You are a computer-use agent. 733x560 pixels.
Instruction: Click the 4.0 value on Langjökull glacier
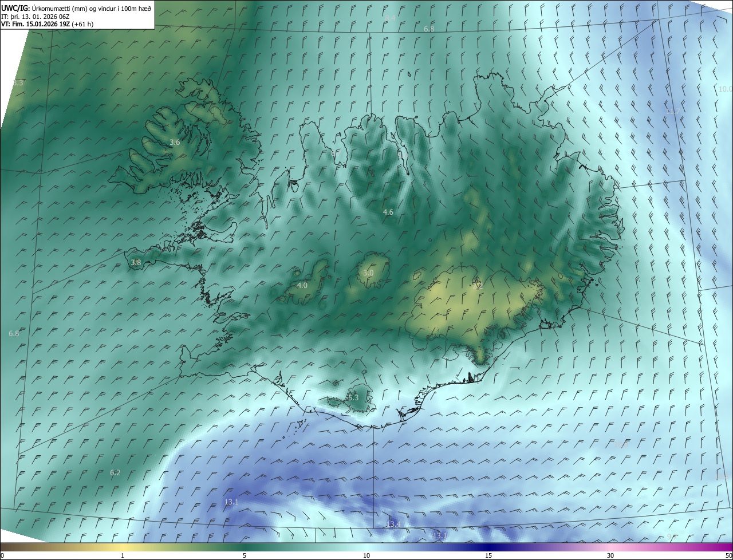pos(302,285)
